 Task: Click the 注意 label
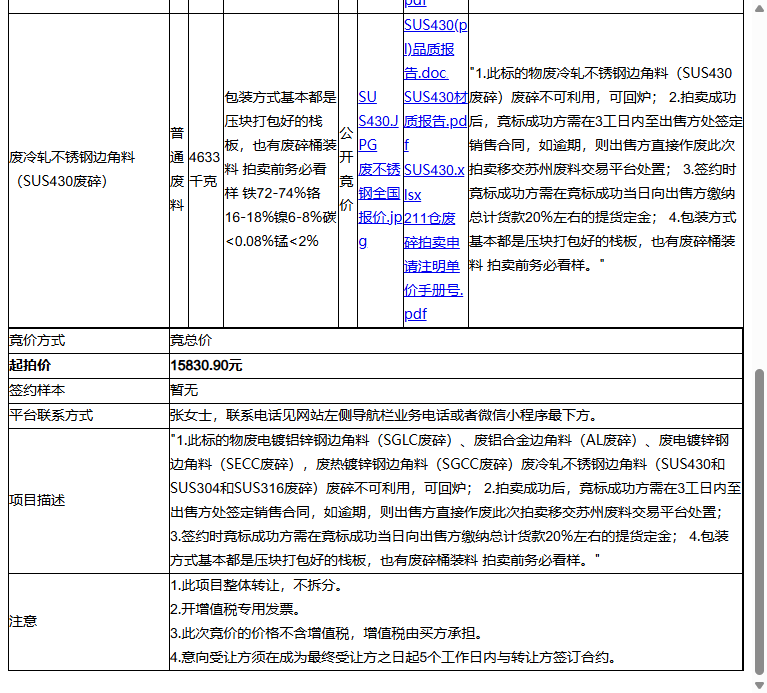pyautogui.click(x=23, y=621)
